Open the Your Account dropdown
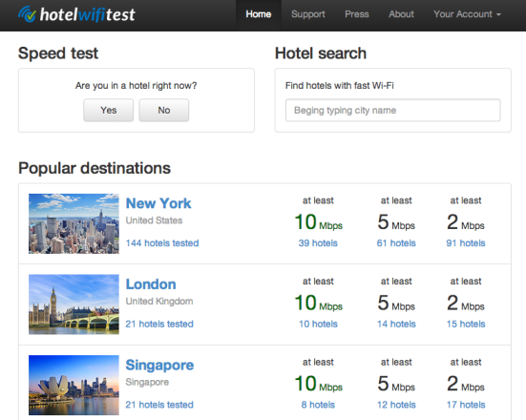Image resolution: width=526 pixels, height=420 pixels. tap(467, 14)
